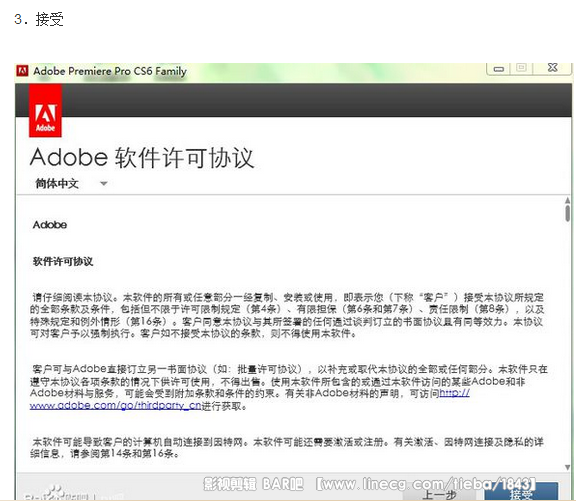Minimize the Adobe Premiere Pro installer window
The height and width of the screenshot is (501, 576).
pyautogui.click(x=498, y=68)
